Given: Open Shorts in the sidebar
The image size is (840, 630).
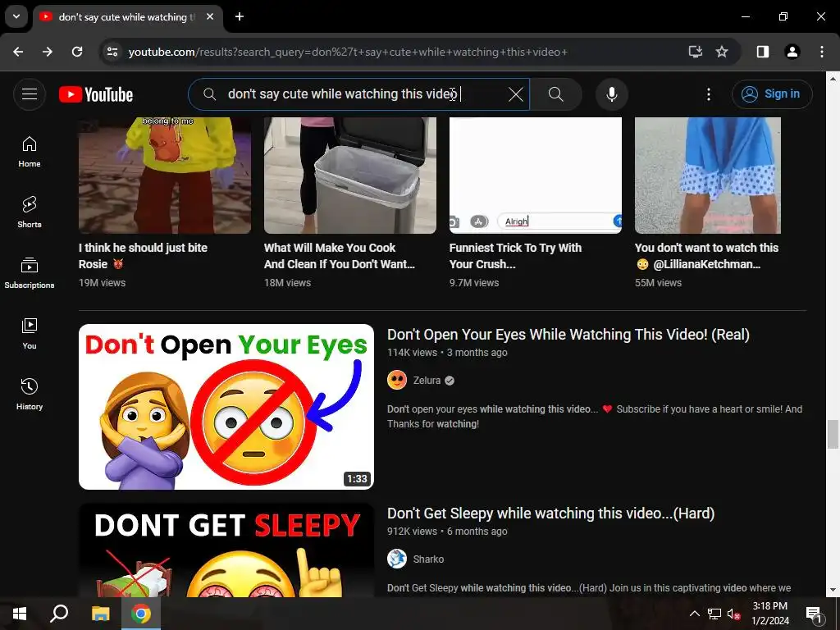Looking at the screenshot, I should pos(30,212).
